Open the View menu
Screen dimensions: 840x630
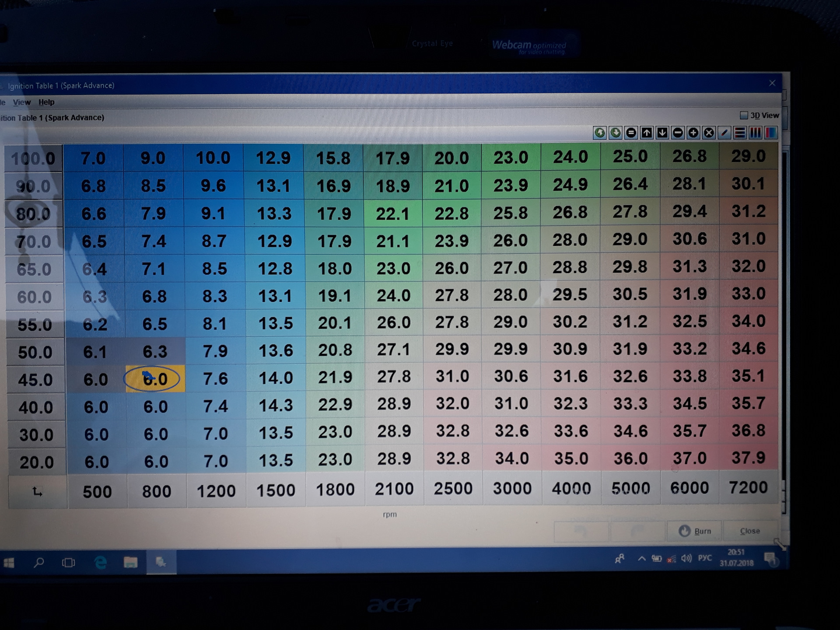(x=22, y=102)
